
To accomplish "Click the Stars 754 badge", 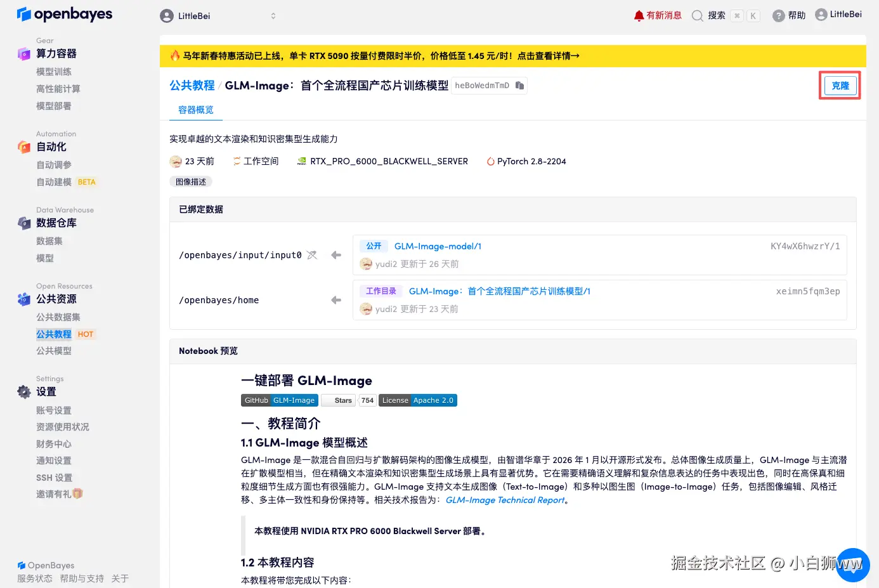I will 349,400.
